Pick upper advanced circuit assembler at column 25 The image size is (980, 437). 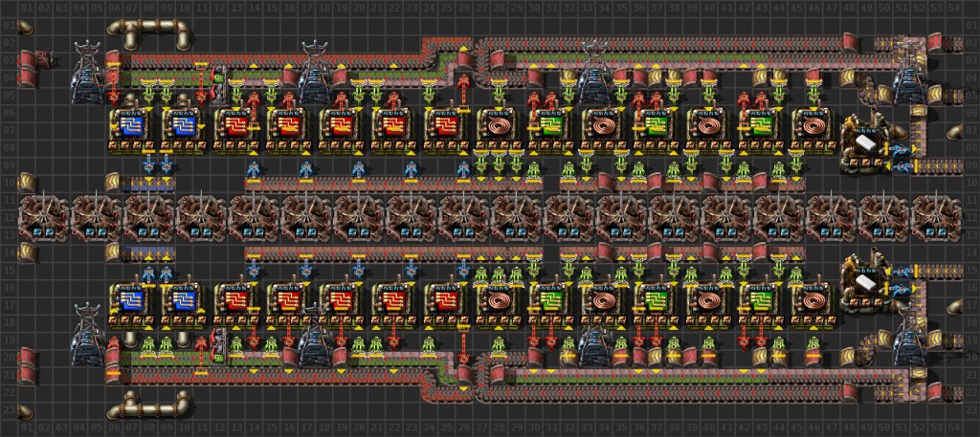(x=446, y=130)
